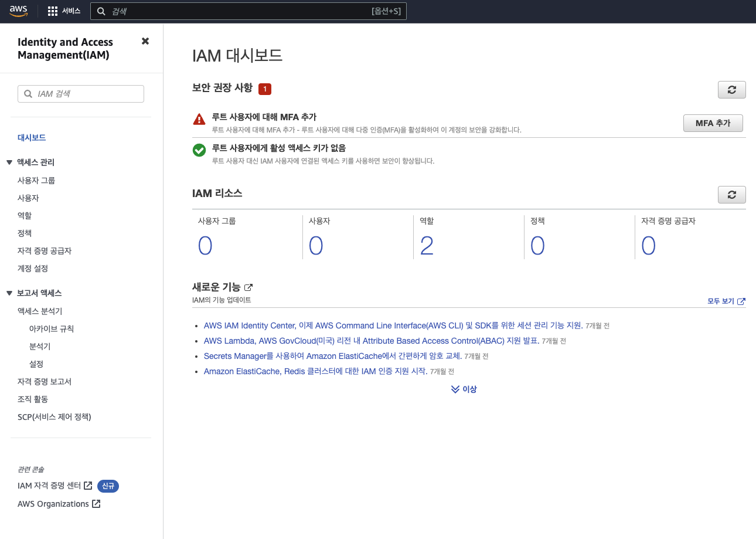This screenshot has height=539, width=756.
Task: Open external link icon beside 새로운 기능
Action: 248,287
